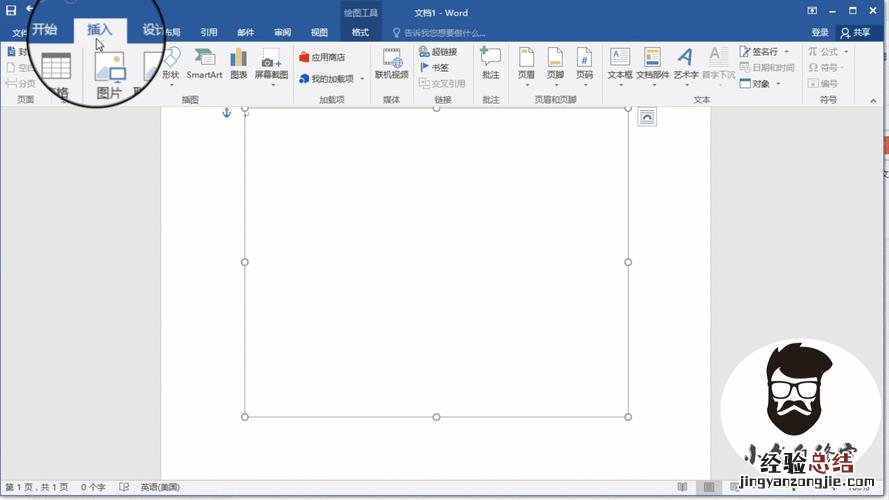Click the 图片 picture icon
The height and width of the screenshot is (500, 889).
pos(109,75)
